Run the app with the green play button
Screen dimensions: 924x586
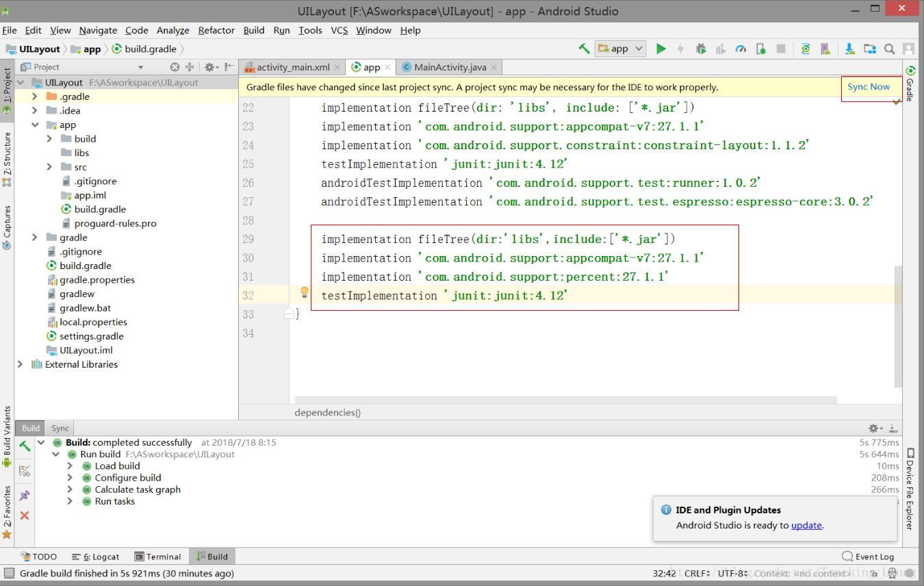pyautogui.click(x=660, y=49)
